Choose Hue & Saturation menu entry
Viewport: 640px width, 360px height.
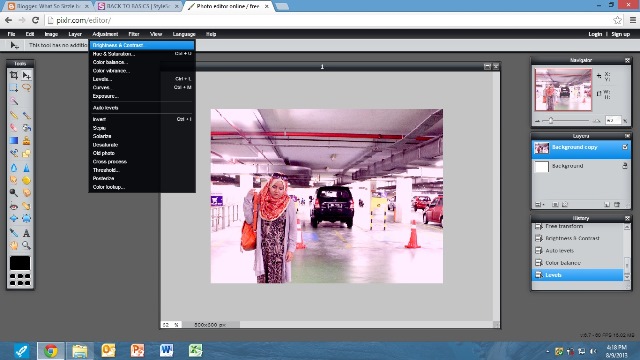coord(142,54)
